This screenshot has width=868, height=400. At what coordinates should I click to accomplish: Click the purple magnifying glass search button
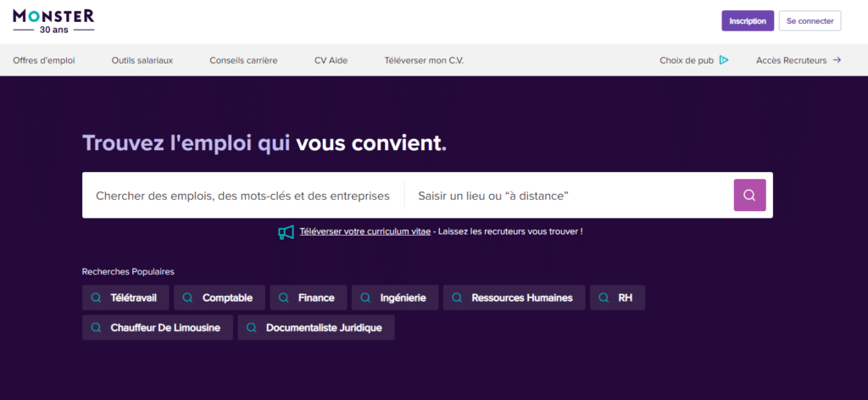tap(749, 195)
